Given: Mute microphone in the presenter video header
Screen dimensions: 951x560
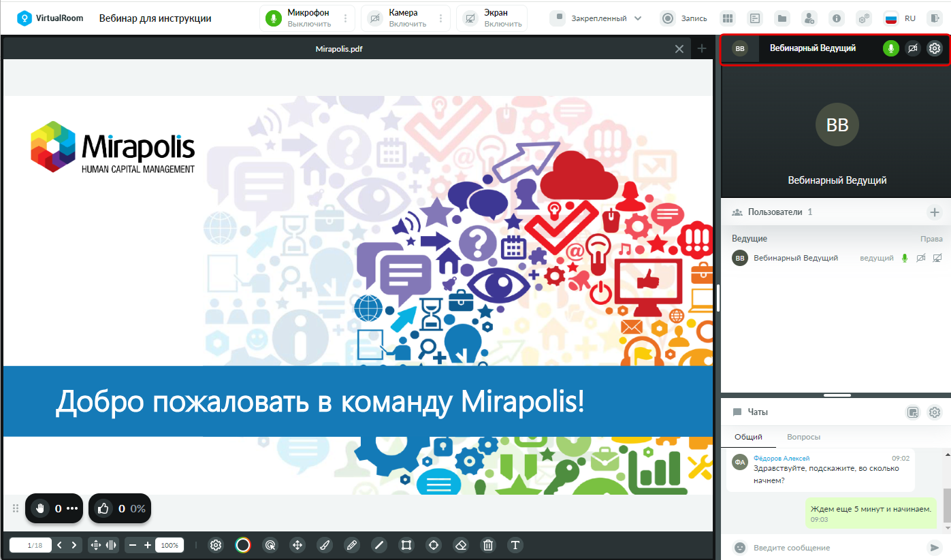Looking at the screenshot, I should pos(891,48).
